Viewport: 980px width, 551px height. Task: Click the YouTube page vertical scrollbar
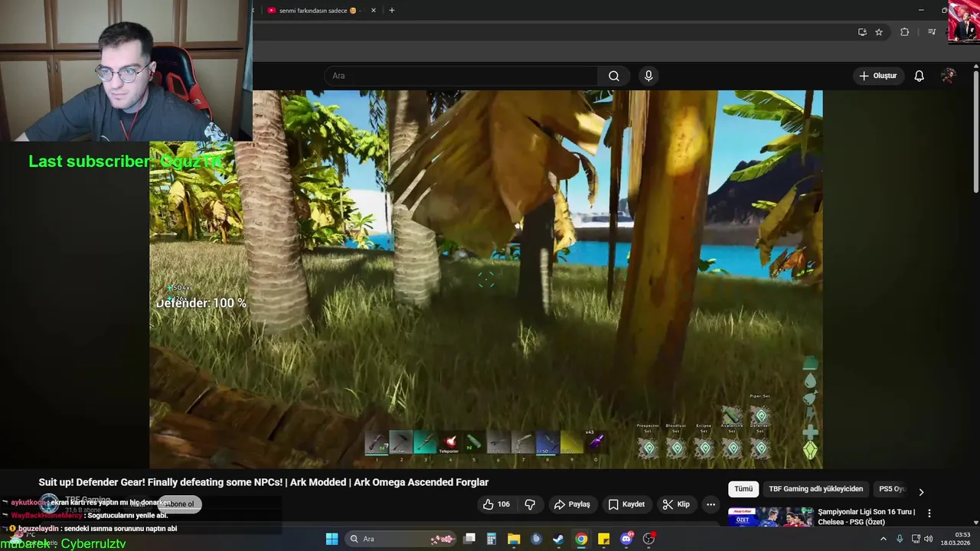click(976, 132)
